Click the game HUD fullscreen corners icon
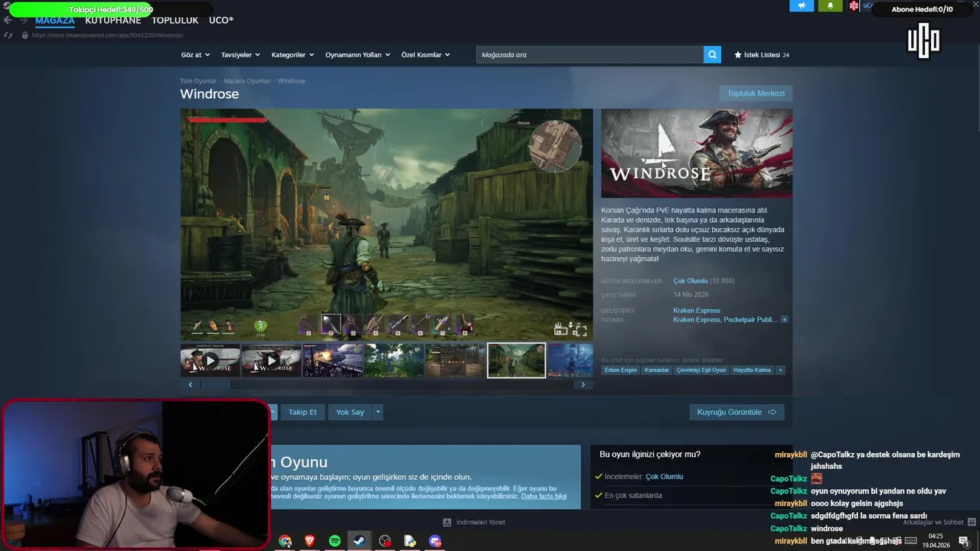 [x=580, y=330]
